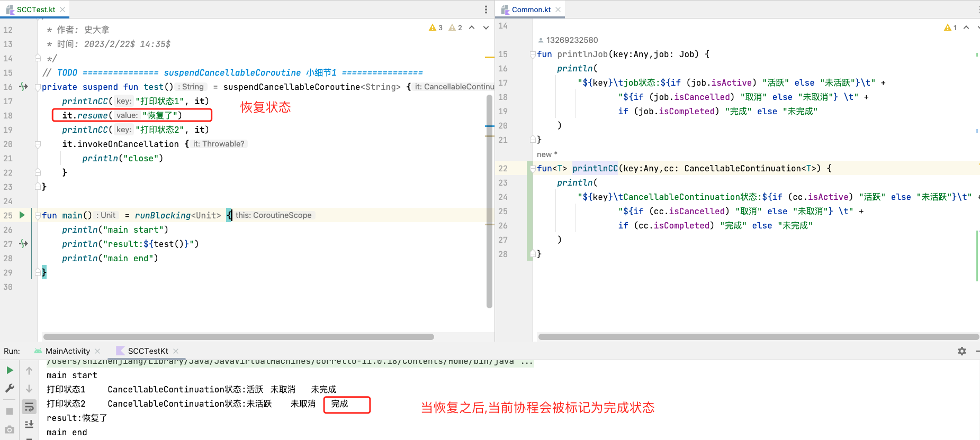Click 'result:恢复了' output line
Screen dimensions: 980x440
77,418
